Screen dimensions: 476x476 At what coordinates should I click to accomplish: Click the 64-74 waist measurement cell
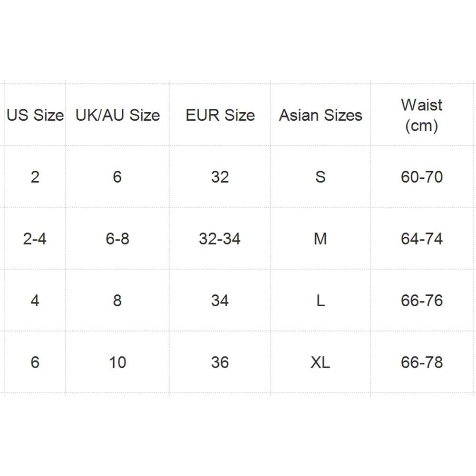[421, 239]
